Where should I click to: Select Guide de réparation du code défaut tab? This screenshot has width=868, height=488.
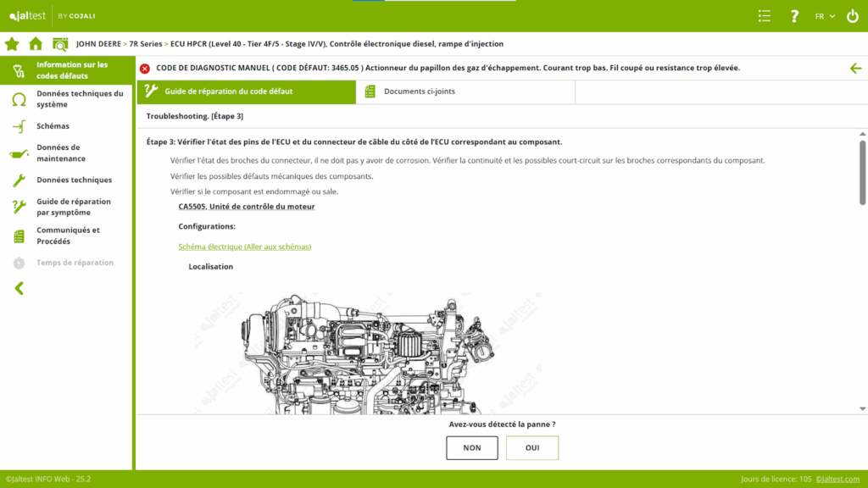pos(246,91)
